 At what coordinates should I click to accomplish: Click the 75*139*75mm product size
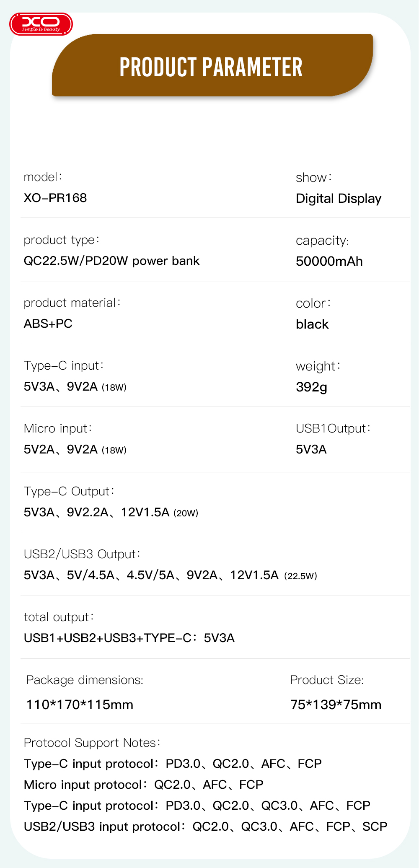(336, 705)
